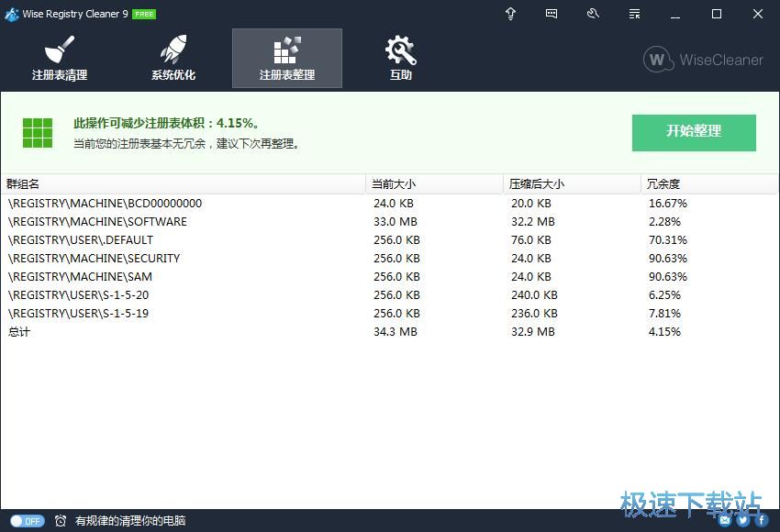Image resolution: width=780 pixels, height=532 pixels.
Task: Toggle the scheduled cleaning OFF switch
Action: [28, 521]
